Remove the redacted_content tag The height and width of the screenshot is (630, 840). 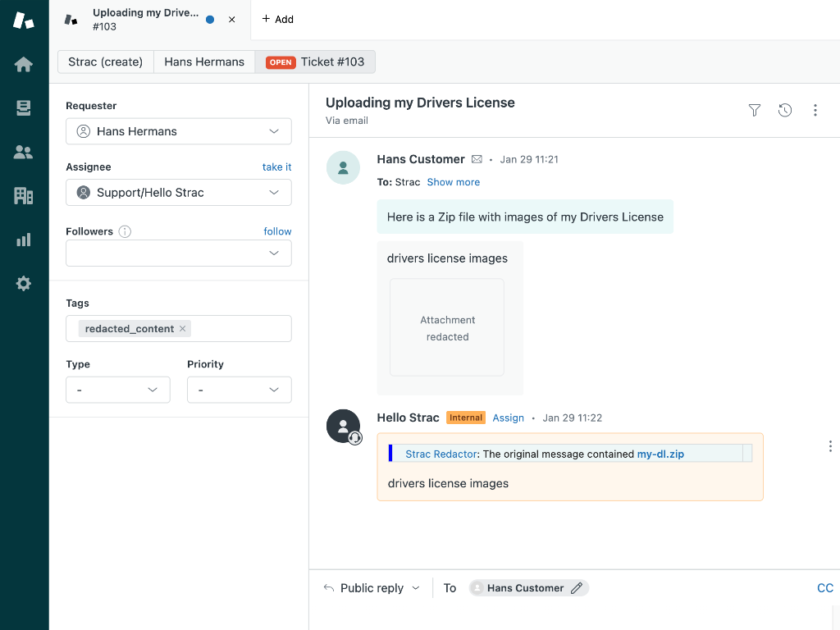click(183, 329)
